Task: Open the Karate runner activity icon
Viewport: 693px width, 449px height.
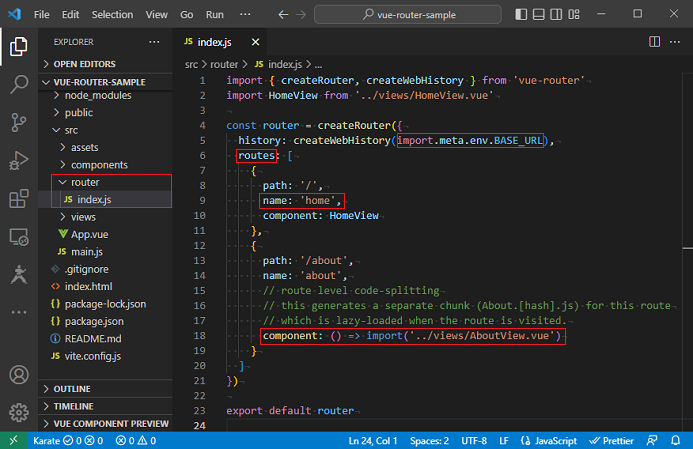Action: 19,274
